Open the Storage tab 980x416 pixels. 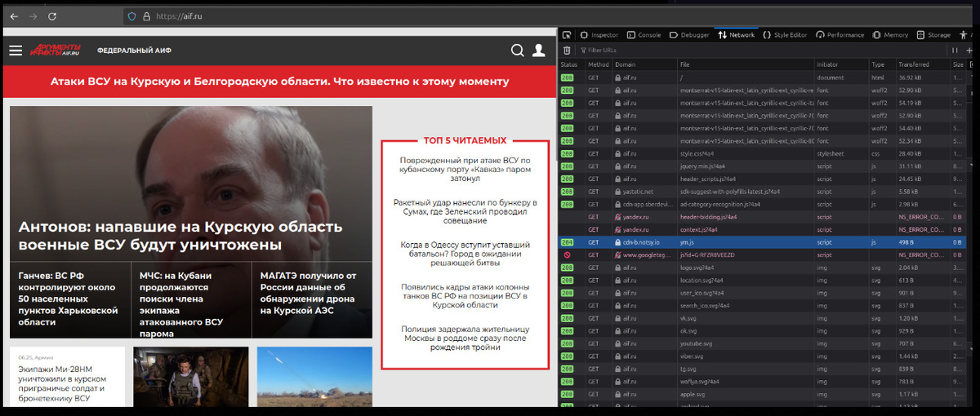pos(934,35)
